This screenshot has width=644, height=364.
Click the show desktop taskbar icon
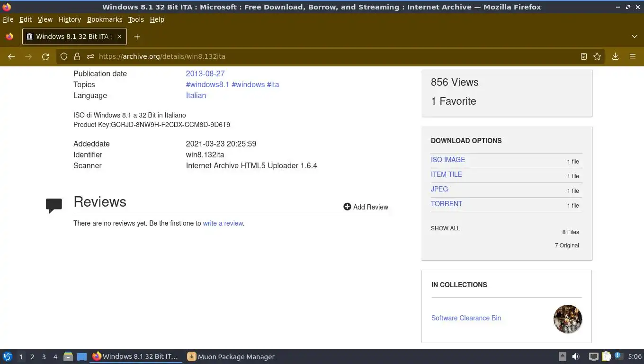[82, 356]
